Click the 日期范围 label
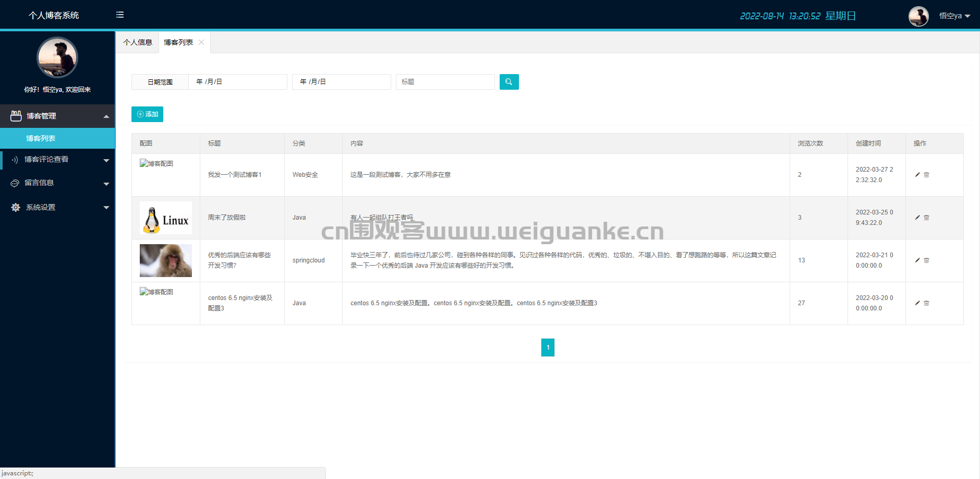Screen dimensions: 980x479 (160, 82)
